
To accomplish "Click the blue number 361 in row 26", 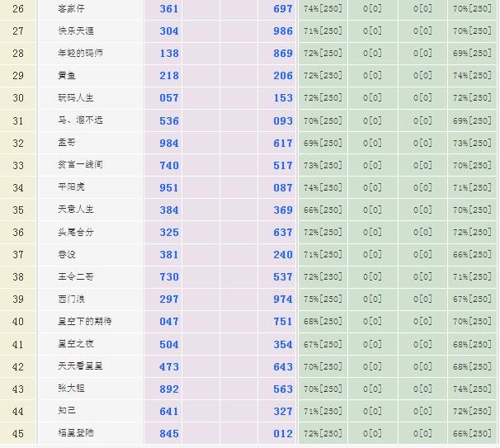I will click(168, 8).
